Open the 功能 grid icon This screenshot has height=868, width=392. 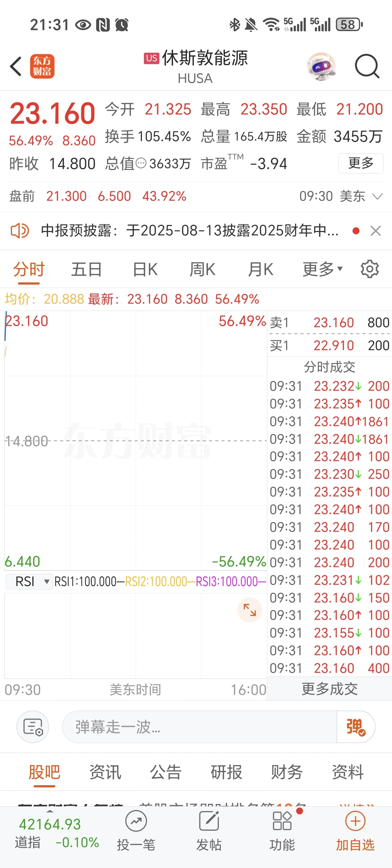coord(282,821)
